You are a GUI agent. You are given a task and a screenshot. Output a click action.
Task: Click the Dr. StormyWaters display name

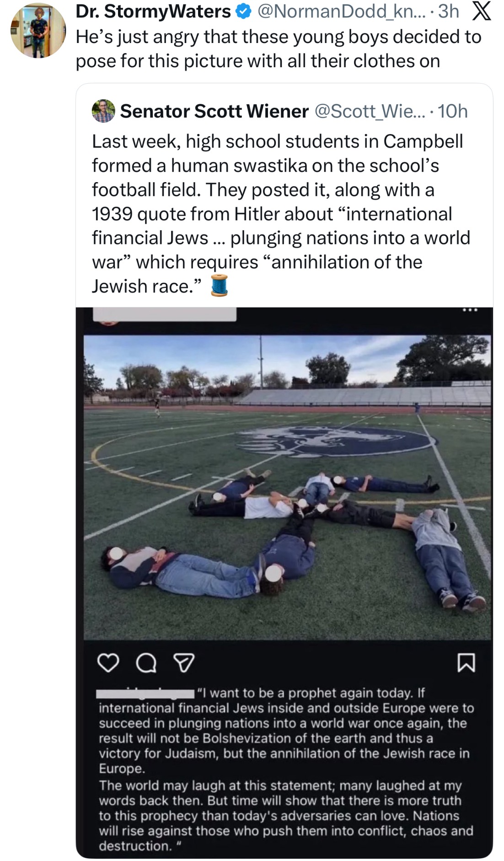[153, 12]
